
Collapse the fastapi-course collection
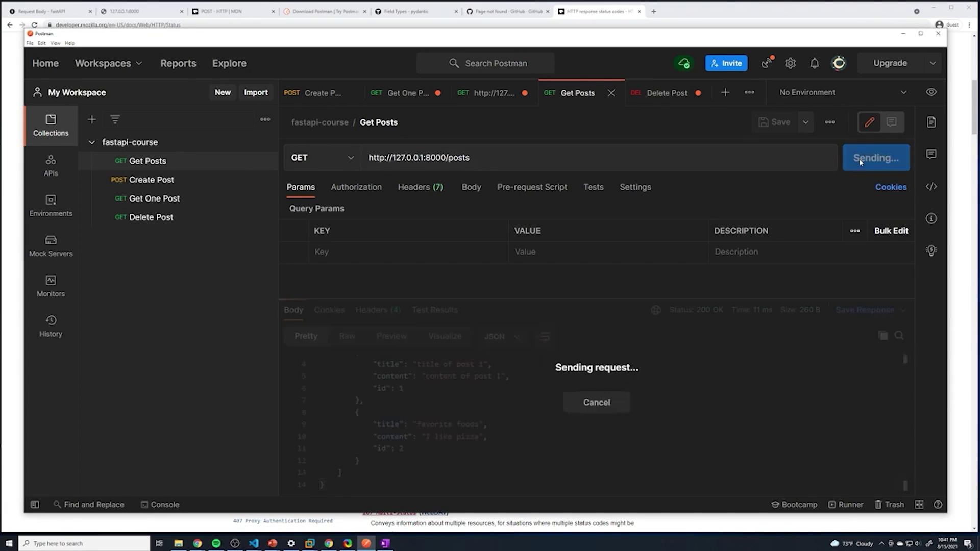point(92,142)
